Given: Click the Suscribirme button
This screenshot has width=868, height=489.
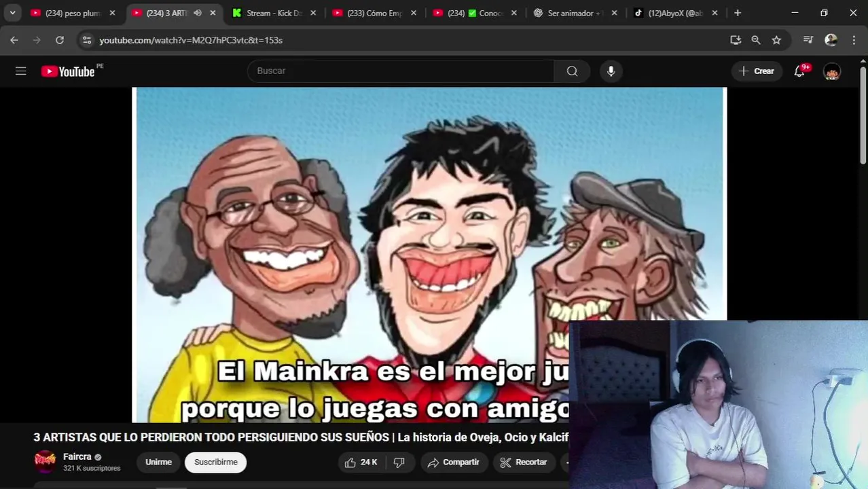Looking at the screenshot, I should tap(216, 462).
